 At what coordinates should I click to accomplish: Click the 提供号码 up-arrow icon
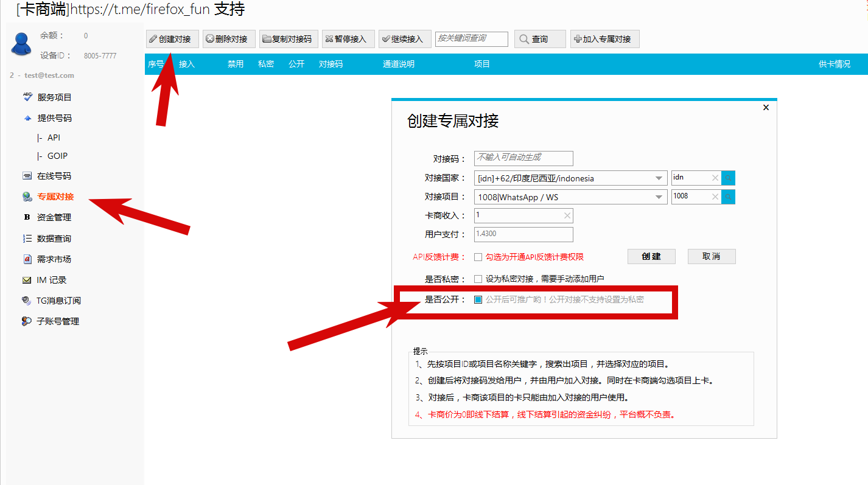pyautogui.click(x=27, y=118)
